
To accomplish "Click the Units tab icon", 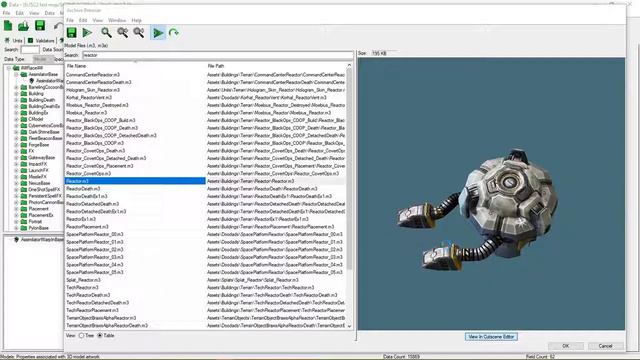I will tap(7, 40).
